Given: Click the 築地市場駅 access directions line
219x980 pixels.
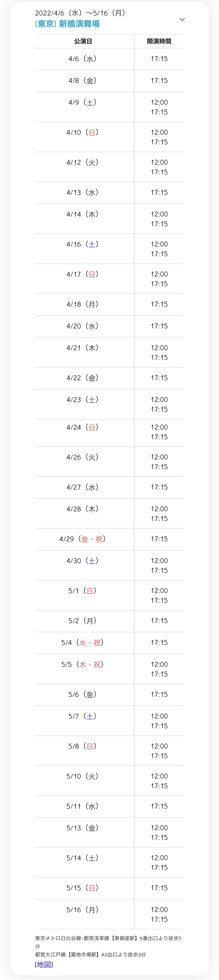Looking at the screenshot, I should click(91, 954).
